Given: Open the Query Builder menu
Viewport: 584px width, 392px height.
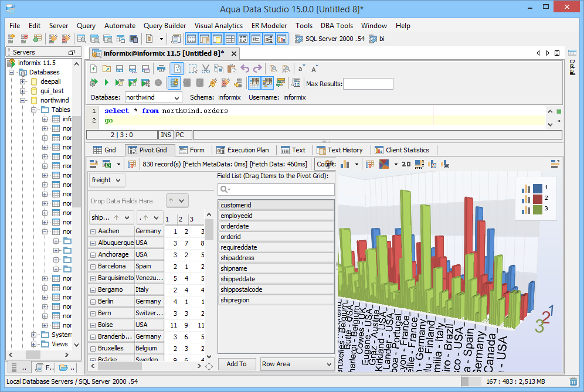Looking at the screenshot, I should click(165, 26).
